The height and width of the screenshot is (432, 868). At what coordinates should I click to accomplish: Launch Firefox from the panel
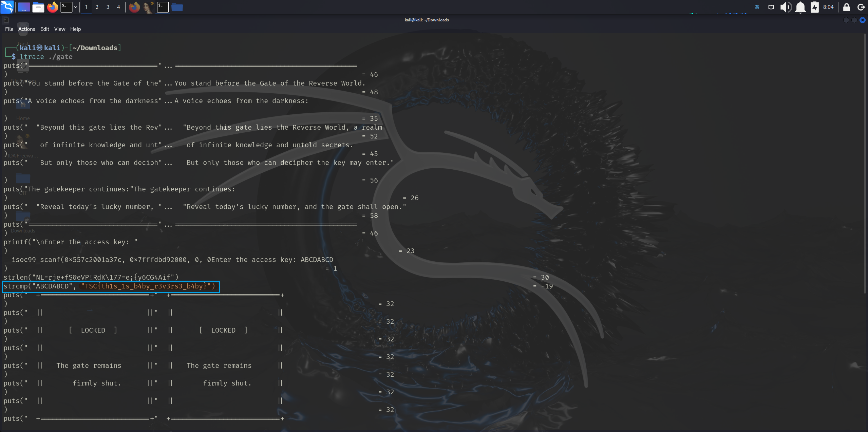pos(53,7)
